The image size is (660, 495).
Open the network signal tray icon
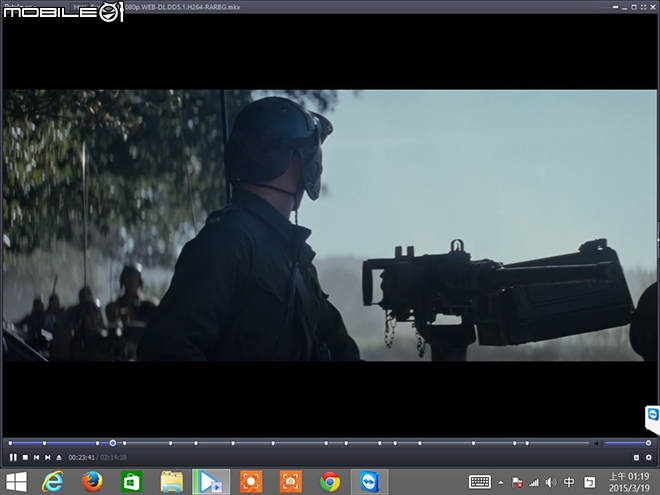pyautogui.click(x=534, y=482)
